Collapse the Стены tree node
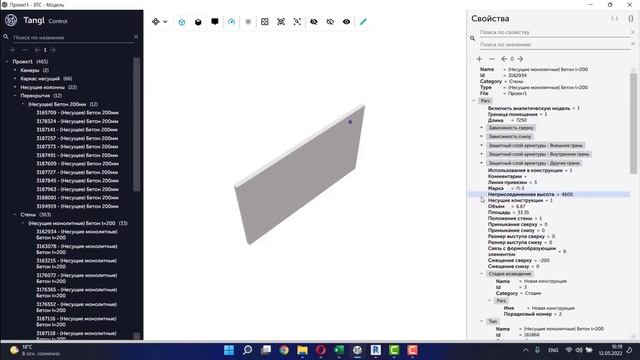Viewport: 640px width, 360px height. pos(15,214)
